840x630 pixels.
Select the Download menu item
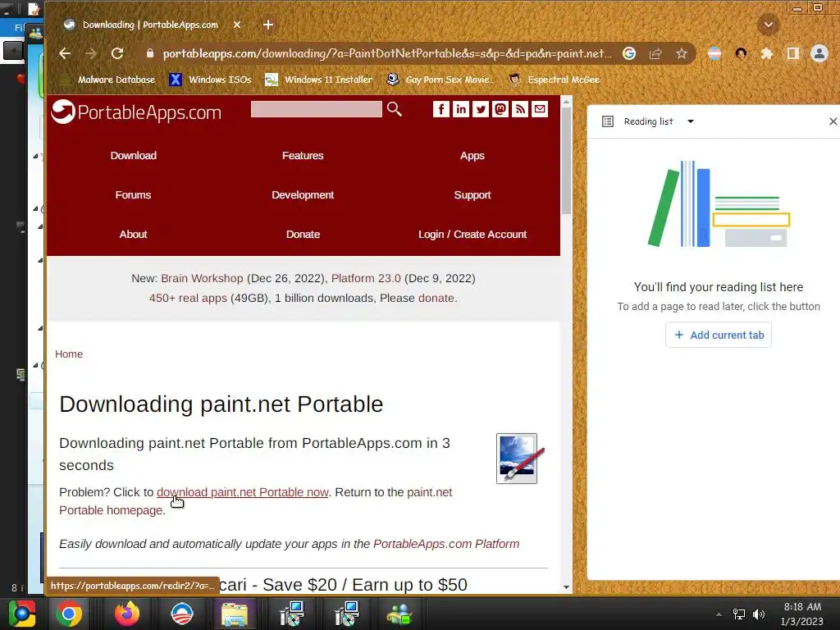pos(134,155)
